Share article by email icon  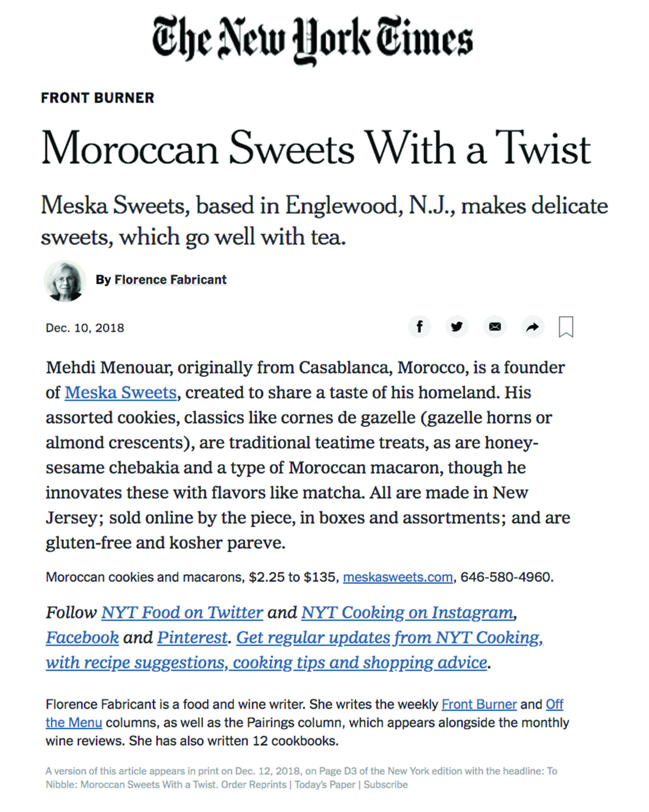[495, 327]
